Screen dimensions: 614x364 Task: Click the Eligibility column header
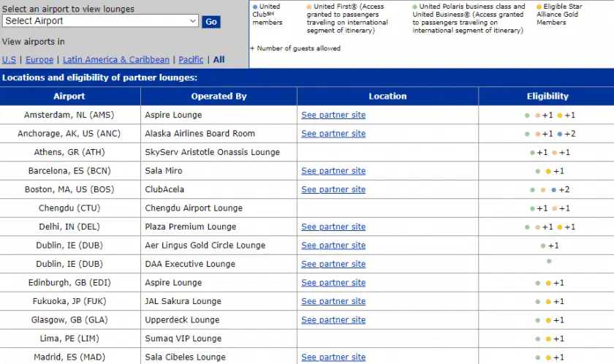(x=547, y=96)
